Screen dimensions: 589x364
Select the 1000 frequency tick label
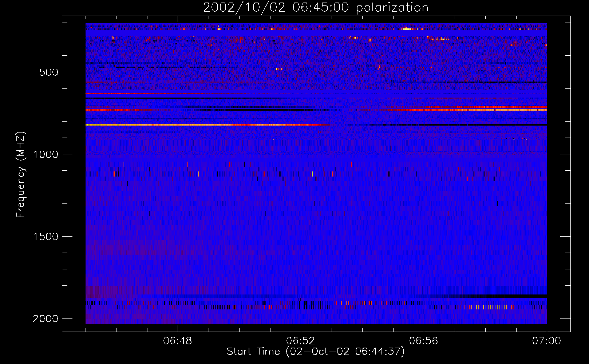click(x=46, y=154)
